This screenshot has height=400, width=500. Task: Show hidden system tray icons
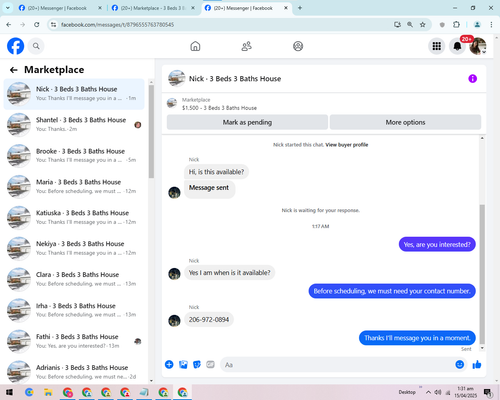(x=428, y=392)
